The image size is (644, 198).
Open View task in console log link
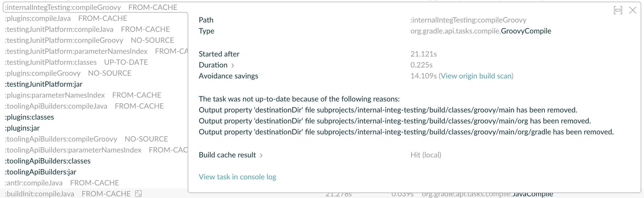click(x=237, y=177)
